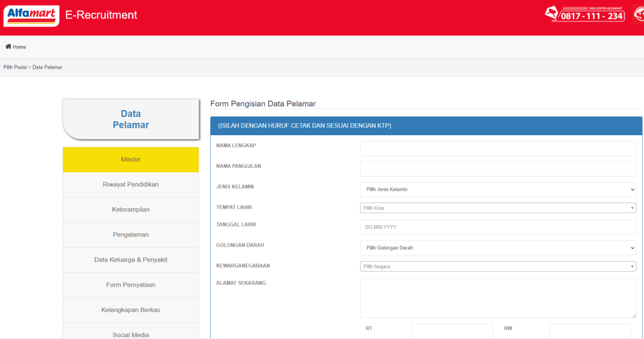Click into the Alamat Sekarang text area
The image size is (644, 339).
click(498, 298)
